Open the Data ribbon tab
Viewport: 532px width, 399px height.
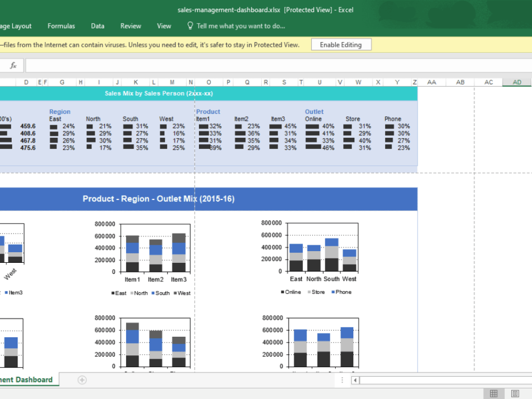97,26
